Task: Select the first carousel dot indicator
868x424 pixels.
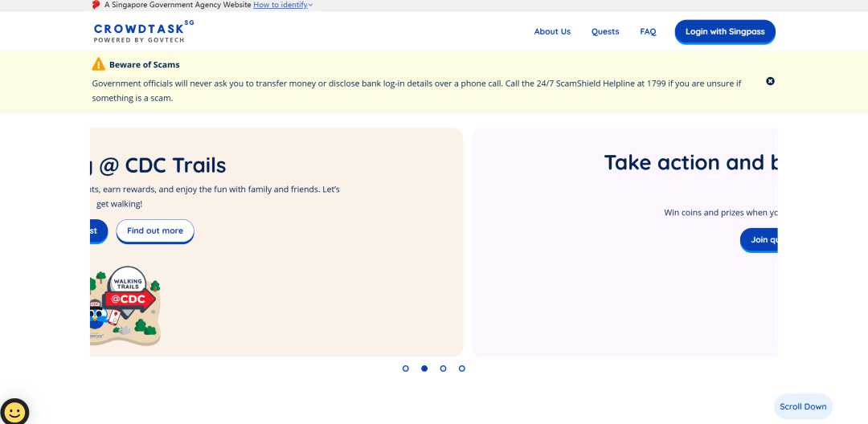Action: pyautogui.click(x=406, y=369)
